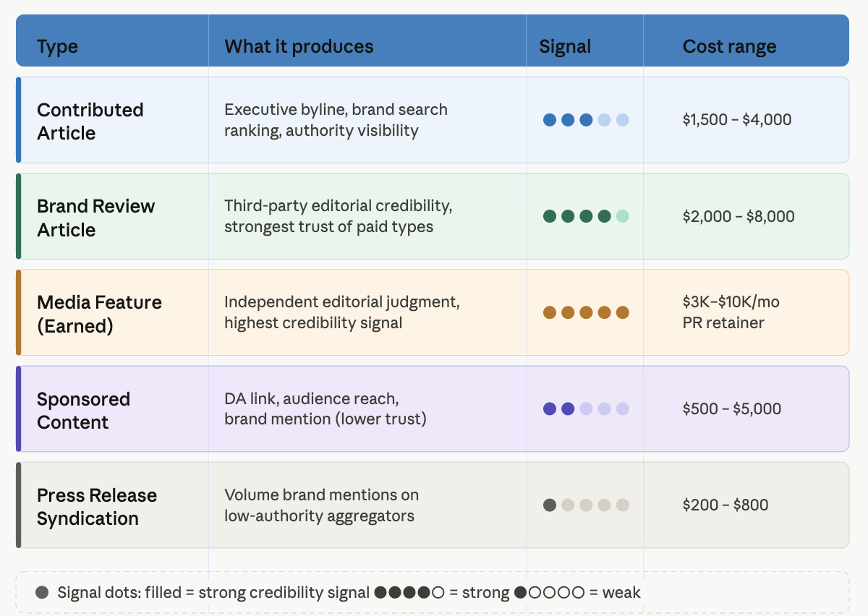Click the "Type" column header
The width and height of the screenshot is (868, 616).
[57, 47]
